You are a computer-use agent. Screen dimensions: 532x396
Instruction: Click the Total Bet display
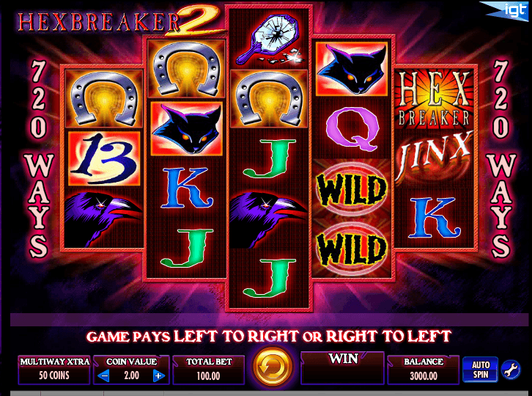coord(209,370)
